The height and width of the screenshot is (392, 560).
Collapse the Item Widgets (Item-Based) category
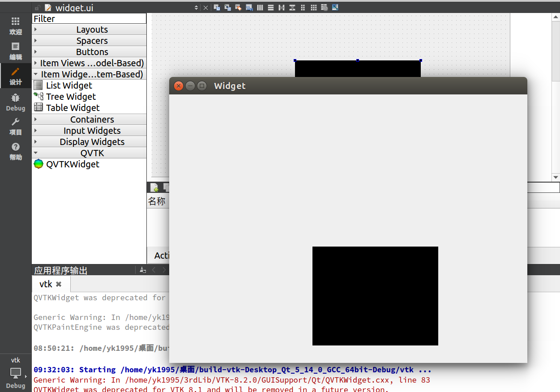(x=89, y=74)
